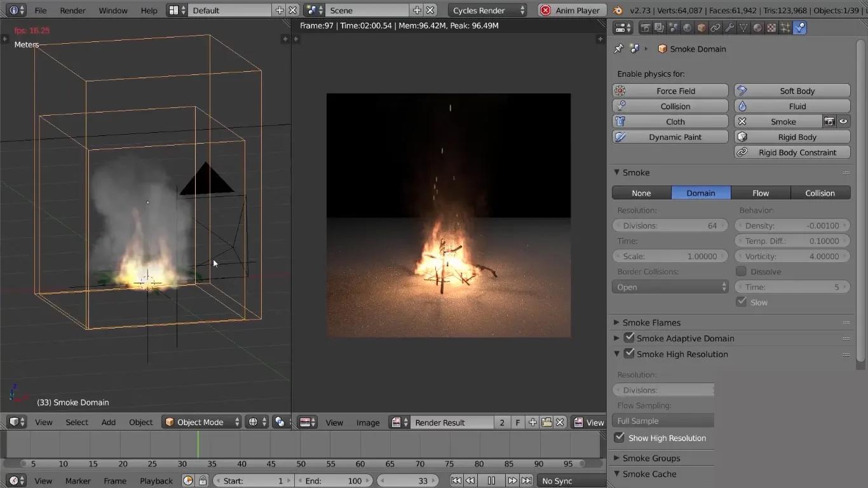This screenshot has width=868, height=488.
Task: Click the Texture checker icon in properties header
Action: [770, 27]
